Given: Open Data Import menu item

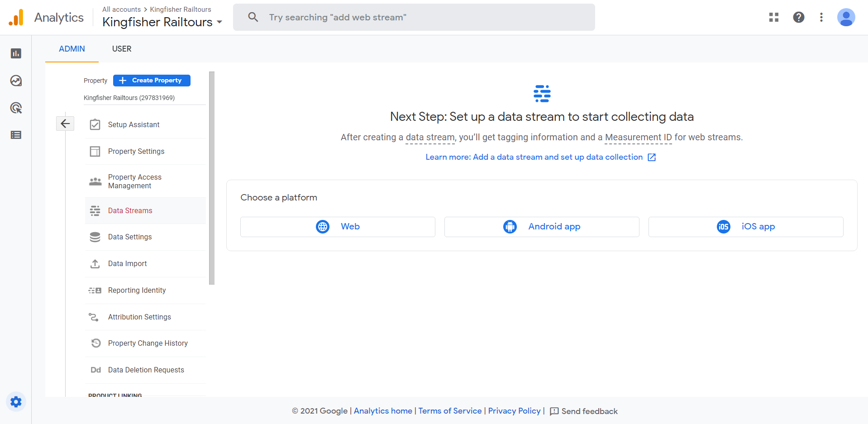Looking at the screenshot, I should (x=145, y=263).
